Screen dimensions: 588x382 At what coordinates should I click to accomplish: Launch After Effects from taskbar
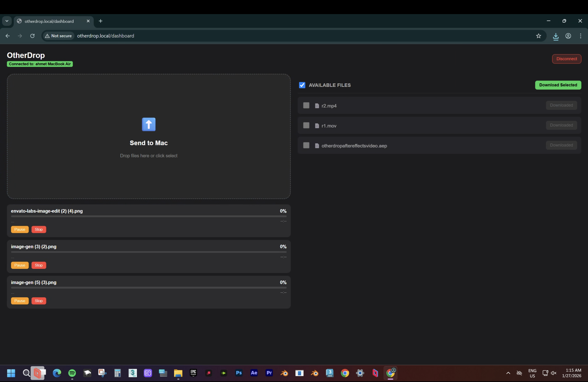[254, 373]
